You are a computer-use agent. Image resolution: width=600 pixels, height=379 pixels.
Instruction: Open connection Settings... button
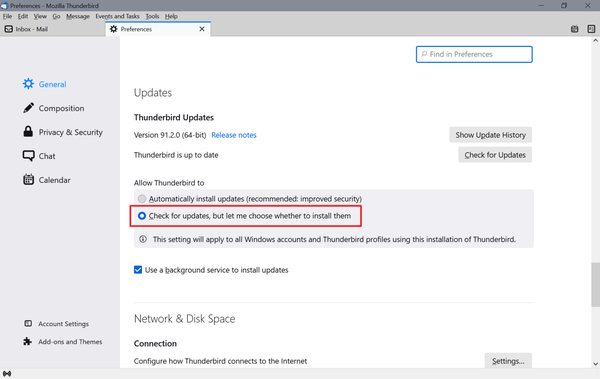pos(508,361)
